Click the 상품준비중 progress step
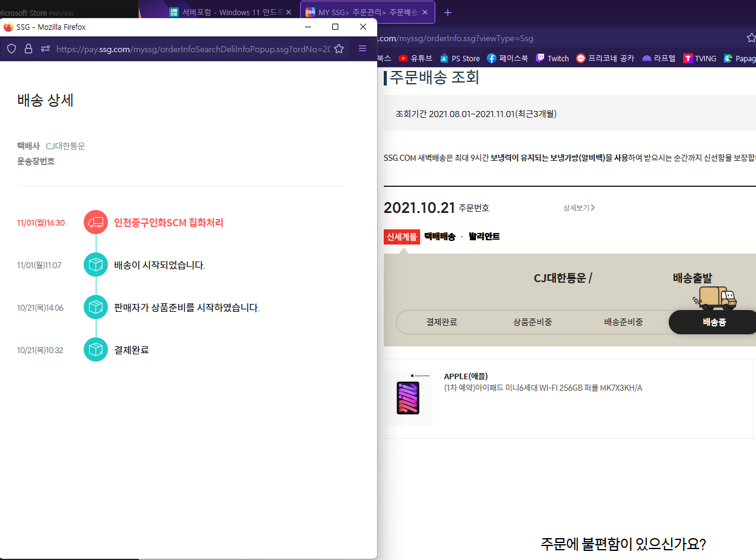Image resolution: width=756 pixels, height=560 pixels. coord(532,322)
